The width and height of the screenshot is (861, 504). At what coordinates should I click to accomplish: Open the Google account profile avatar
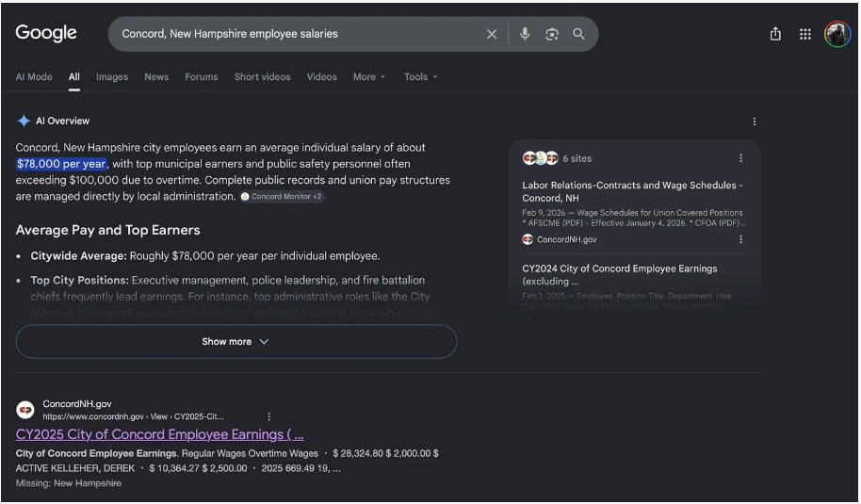tap(837, 34)
